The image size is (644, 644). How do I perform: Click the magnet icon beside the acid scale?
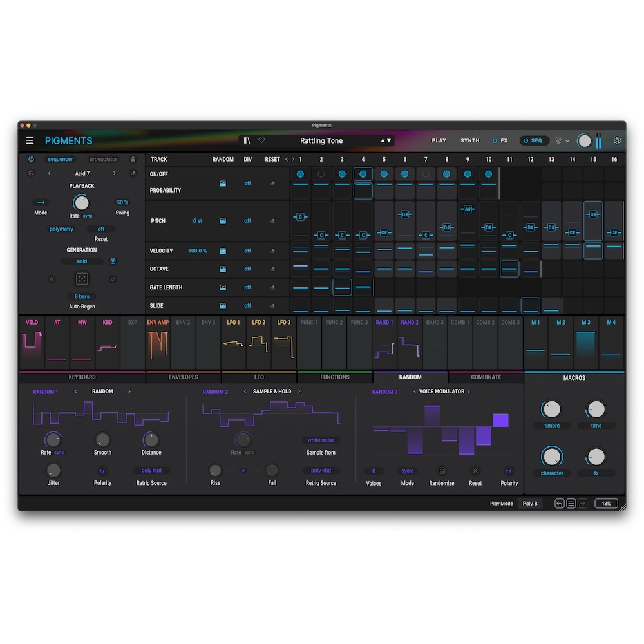coord(113,261)
